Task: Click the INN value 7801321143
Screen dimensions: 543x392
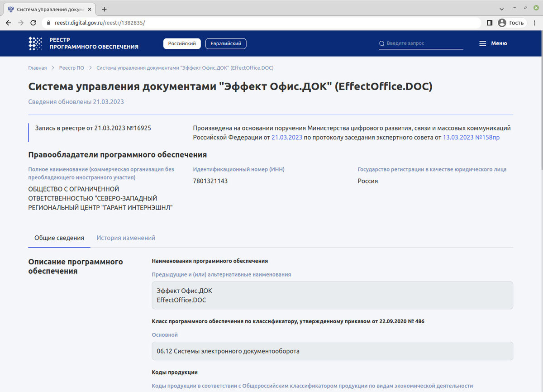Action: (210, 181)
